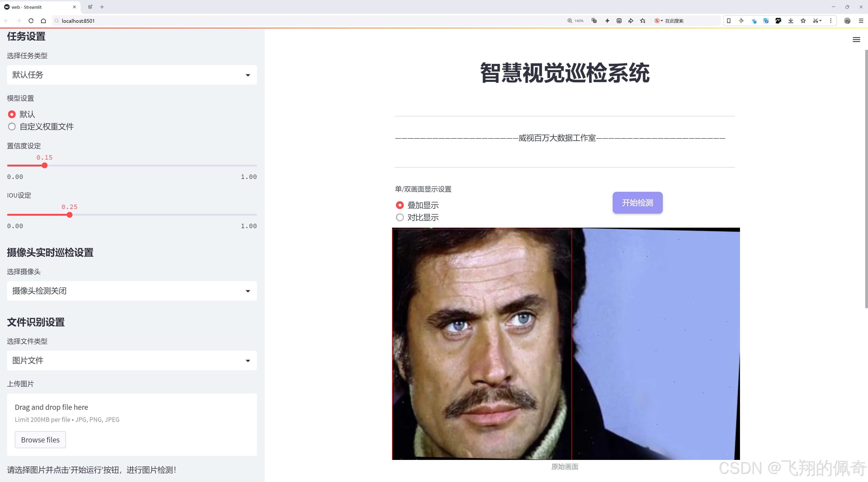This screenshot has height=482, width=868.
Task: Click the detected face image preview
Action: pyautogui.click(x=566, y=344)
